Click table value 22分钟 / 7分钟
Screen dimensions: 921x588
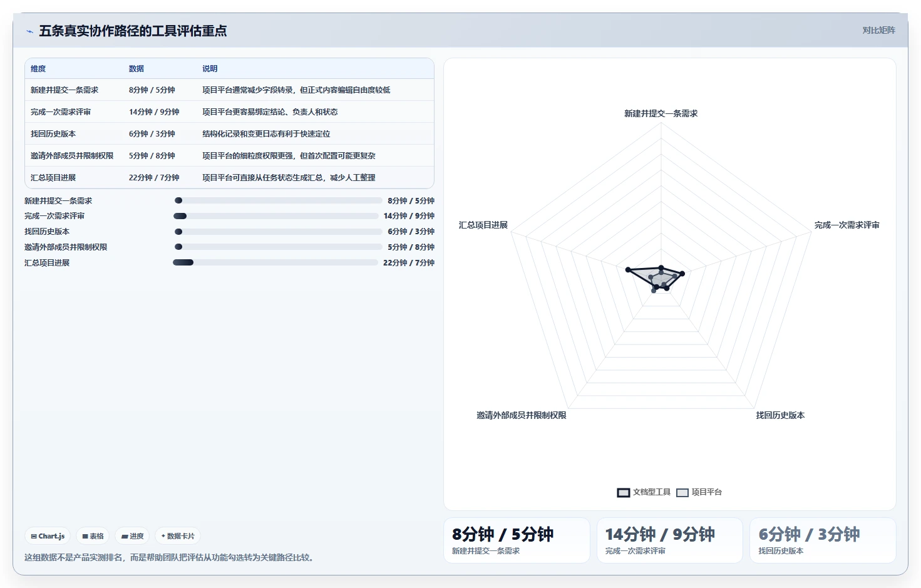click(154, 178)
